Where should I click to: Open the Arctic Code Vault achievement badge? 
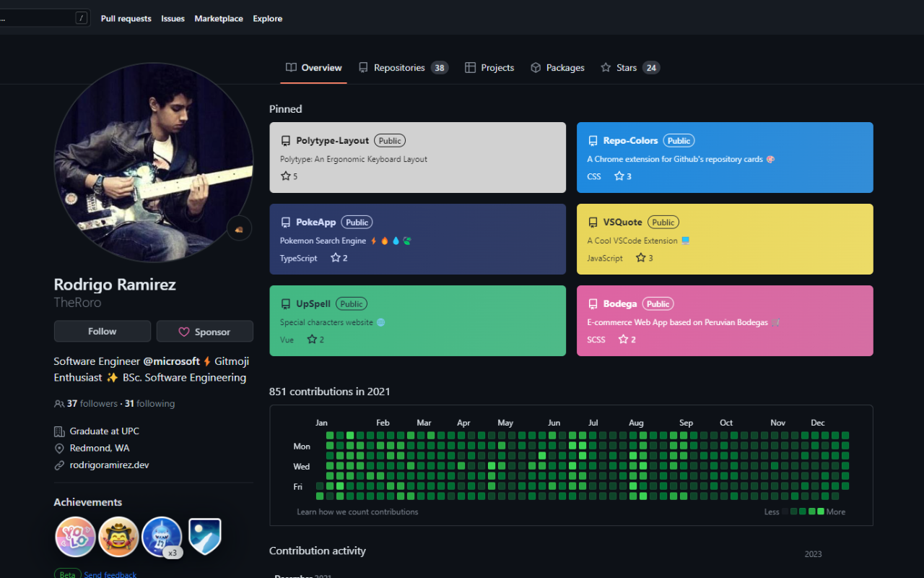point(205,537)
